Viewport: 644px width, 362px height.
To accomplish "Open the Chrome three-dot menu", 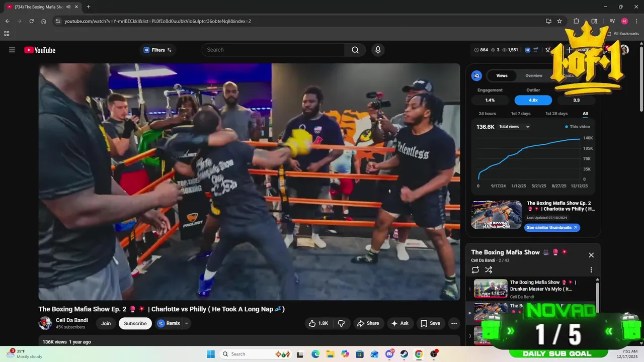I will click(636, 21).
